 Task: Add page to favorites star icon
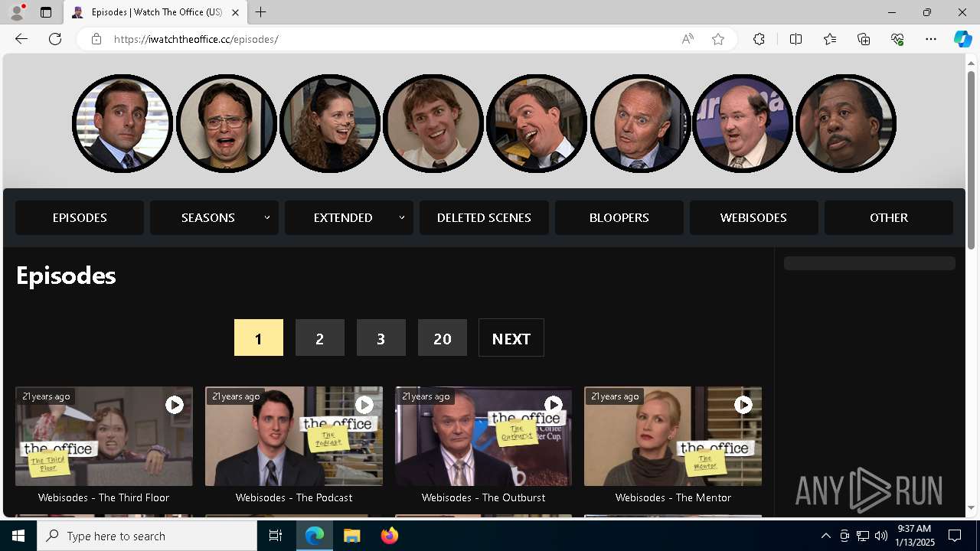click(718, 39)
